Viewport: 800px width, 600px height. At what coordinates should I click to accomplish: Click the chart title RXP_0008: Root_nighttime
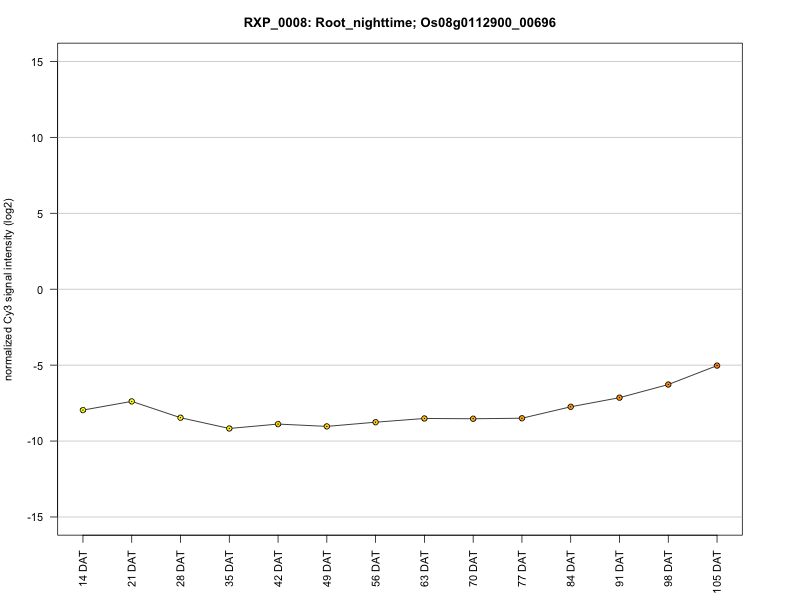pyautogui.click(x=399, y=23)
